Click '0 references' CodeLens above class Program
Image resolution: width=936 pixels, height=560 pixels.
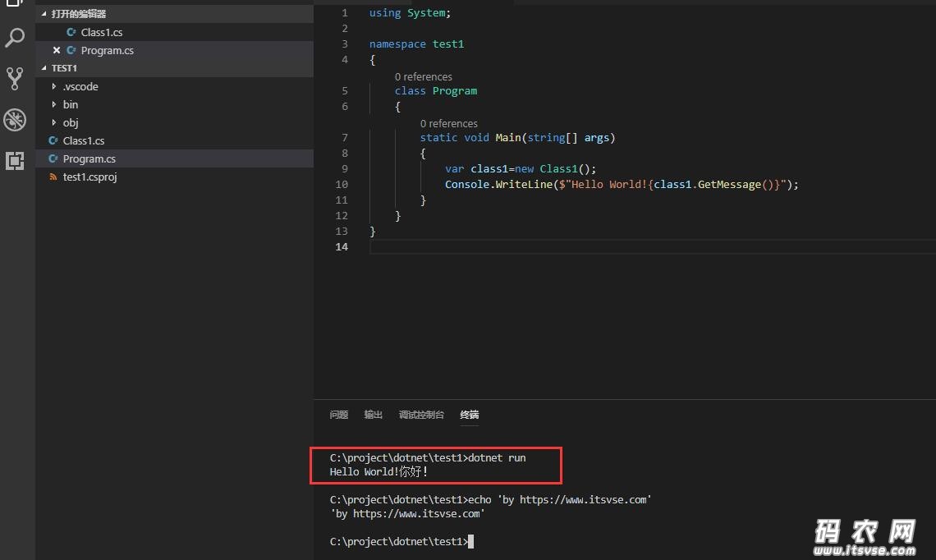423,76
